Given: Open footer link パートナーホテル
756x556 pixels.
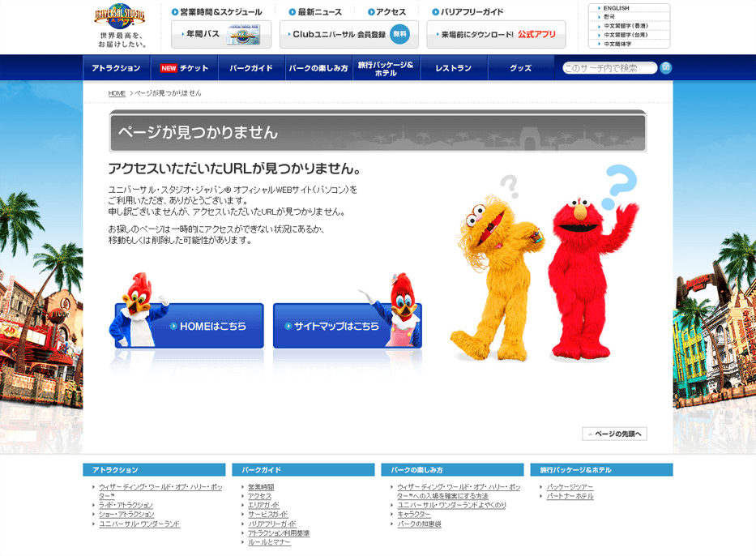Looking at the screenshot, I should tap(570, 496).
